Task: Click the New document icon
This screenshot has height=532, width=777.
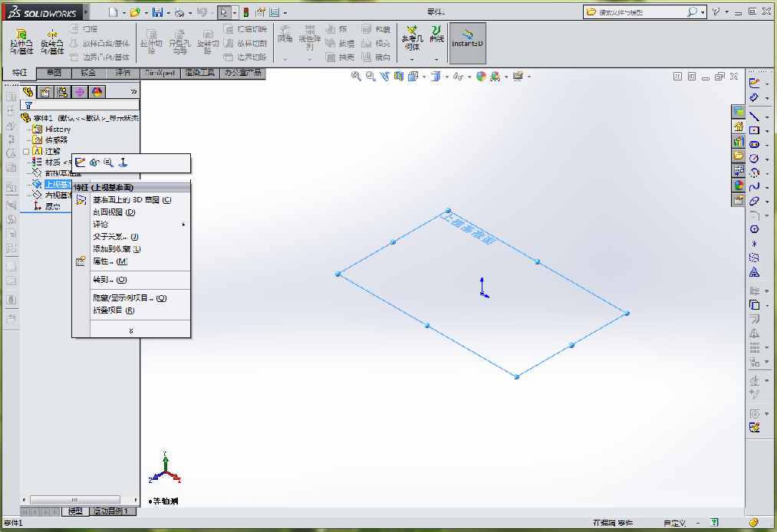Action: (114, 12)
